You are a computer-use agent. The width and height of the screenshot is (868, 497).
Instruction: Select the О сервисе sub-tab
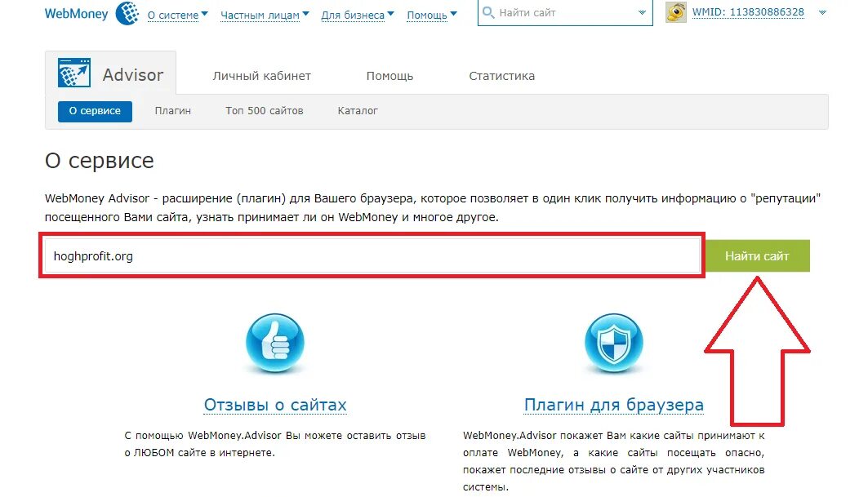pyautogui.click(x=95, y=111)
